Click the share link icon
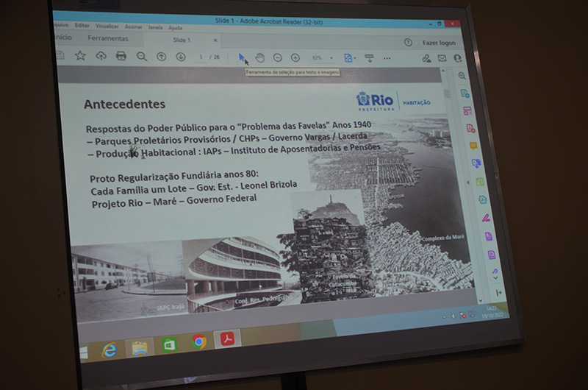The height and width of the screenshot is (390, 588). click(x=426, y=58)
